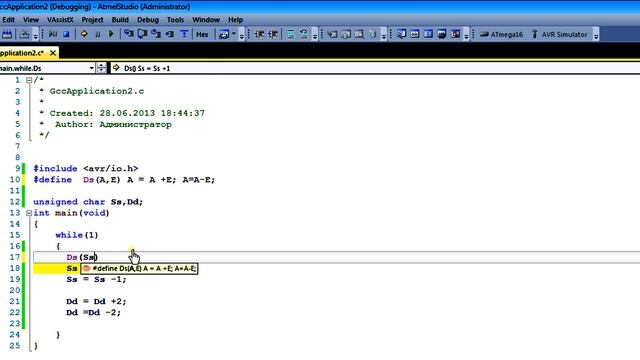
Task: Click the 'while(1)' statement
Action: tap(77, 235)
